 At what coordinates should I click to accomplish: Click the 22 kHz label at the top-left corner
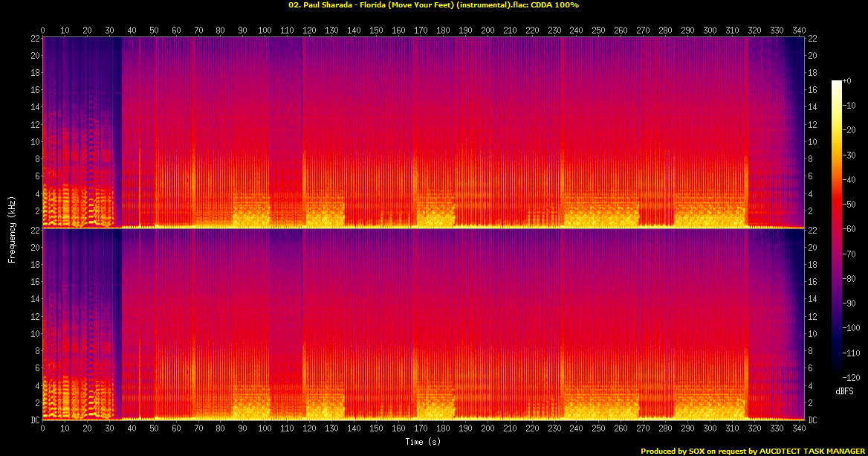click(x=34, y=38)
